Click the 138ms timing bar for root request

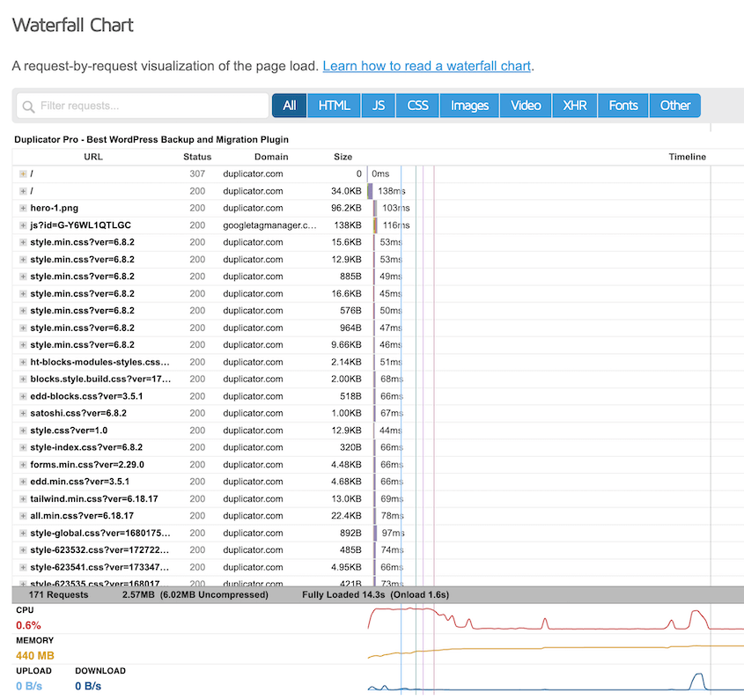[371, 191]
